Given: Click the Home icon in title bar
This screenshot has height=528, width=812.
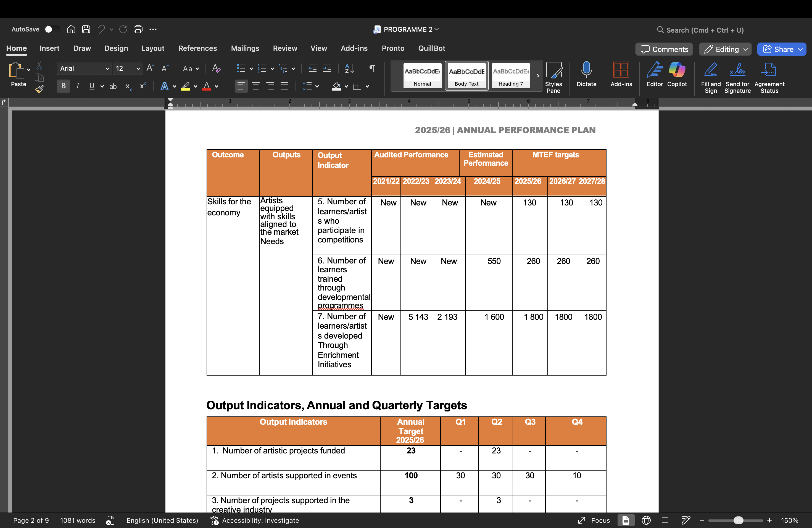Looking at the screenshot, I should point(71,29).
